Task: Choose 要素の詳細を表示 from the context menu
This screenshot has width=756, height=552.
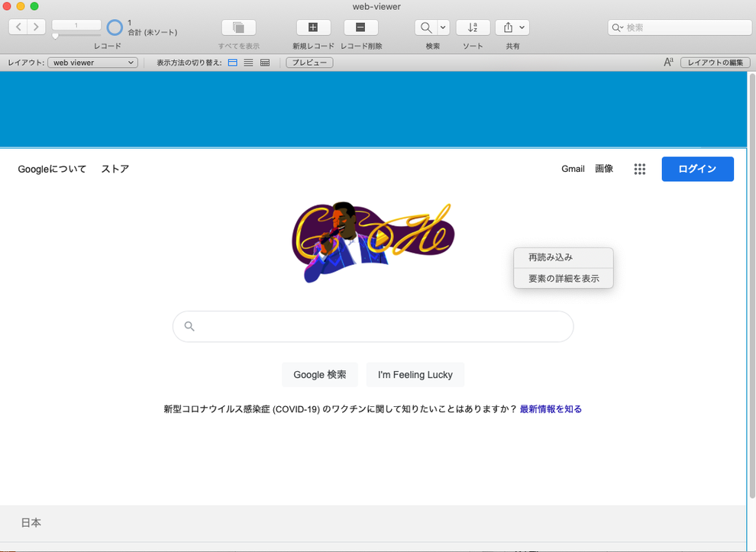Action: pyautogui.click(x=564, y=278)
